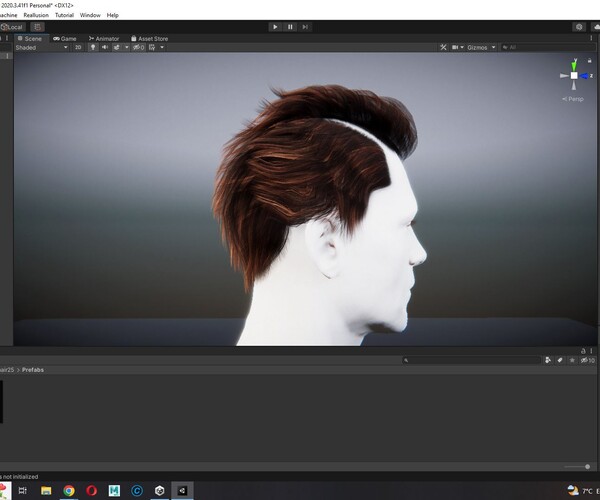600x500 pixels.
Task: Click the gray bottom axis cone on orientation gizmo
Action: [574, 85]
